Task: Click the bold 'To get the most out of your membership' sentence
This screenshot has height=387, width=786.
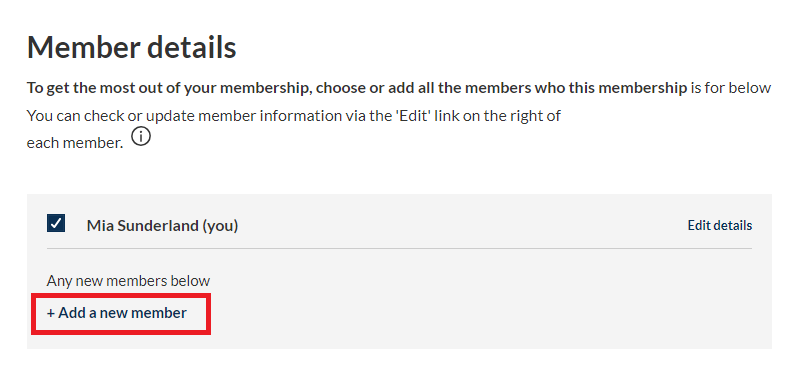Action: [x=357, y=88]
